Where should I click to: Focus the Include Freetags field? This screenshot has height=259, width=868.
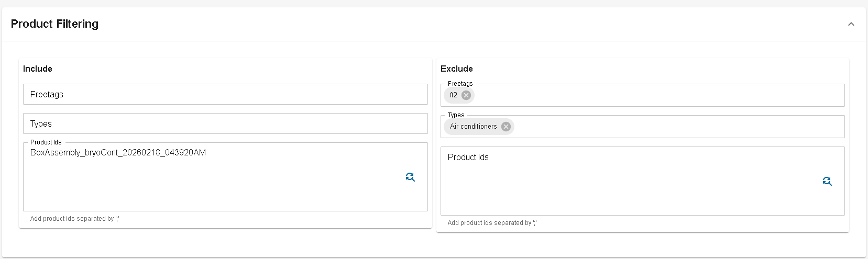point(225,94)
